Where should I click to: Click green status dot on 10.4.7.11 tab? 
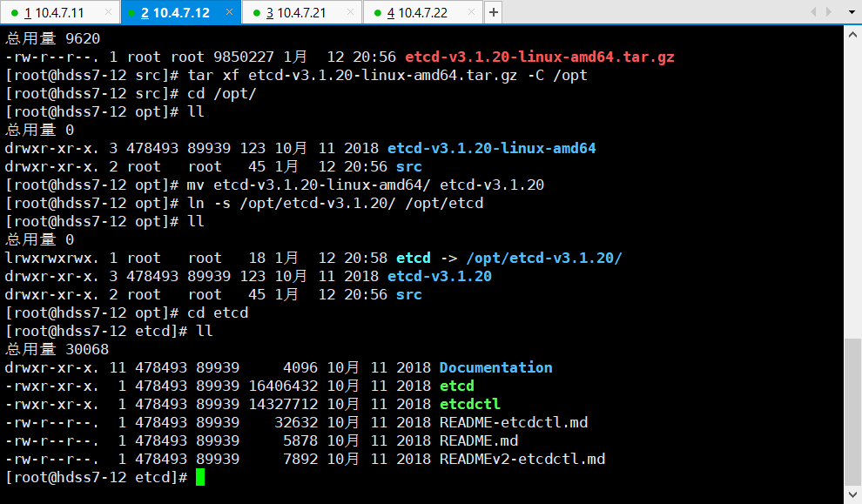[14, 13]
